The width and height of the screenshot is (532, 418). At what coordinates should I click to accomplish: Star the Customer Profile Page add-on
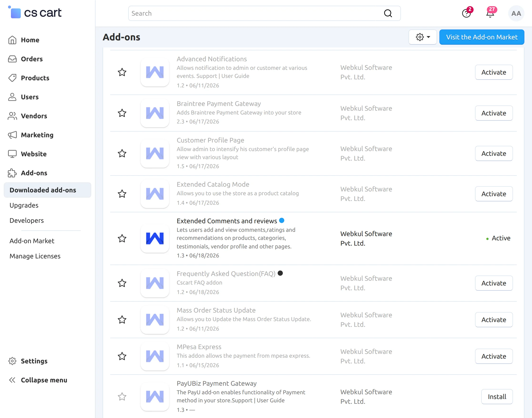pos(122,153)
